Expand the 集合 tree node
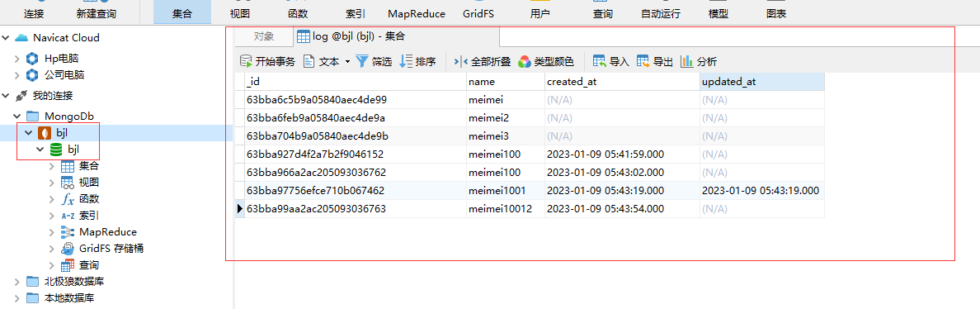The height and width of the screenshot is (309, 980). [x=53, y=166]
